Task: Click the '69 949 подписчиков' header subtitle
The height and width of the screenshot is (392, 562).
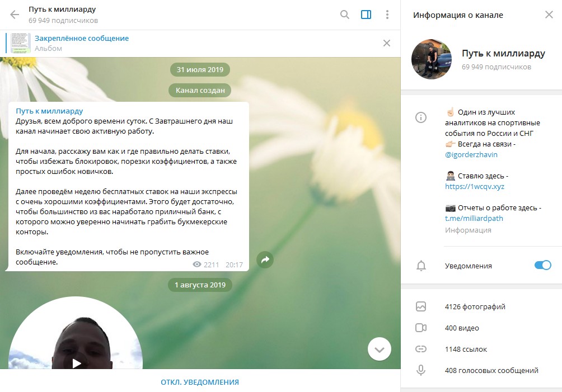Action: [63, 20]
